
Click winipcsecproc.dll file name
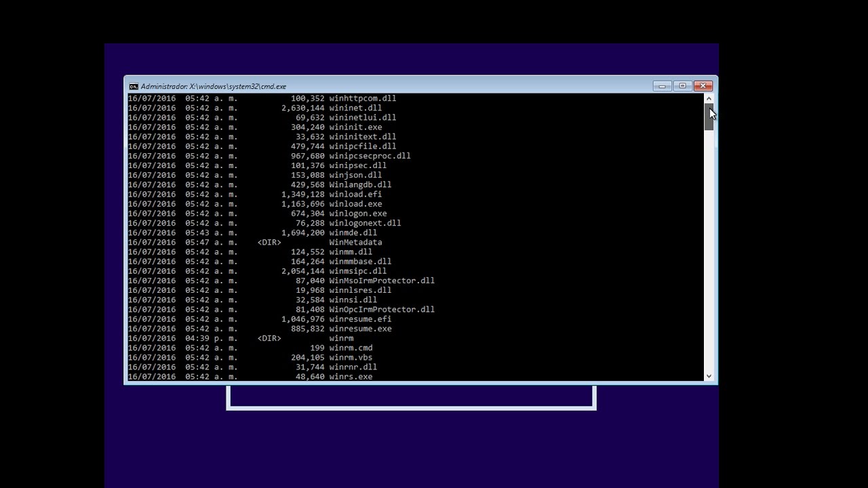[370, 156]
